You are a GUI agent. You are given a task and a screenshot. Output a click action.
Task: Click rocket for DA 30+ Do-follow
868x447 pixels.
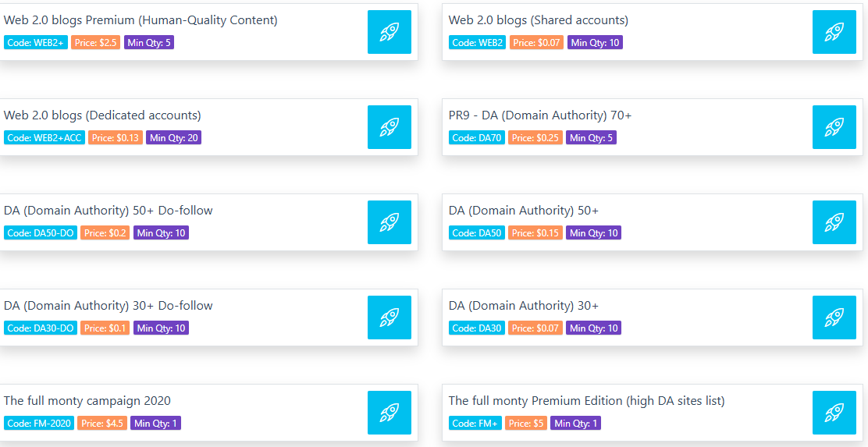click(x=390, y=318)
